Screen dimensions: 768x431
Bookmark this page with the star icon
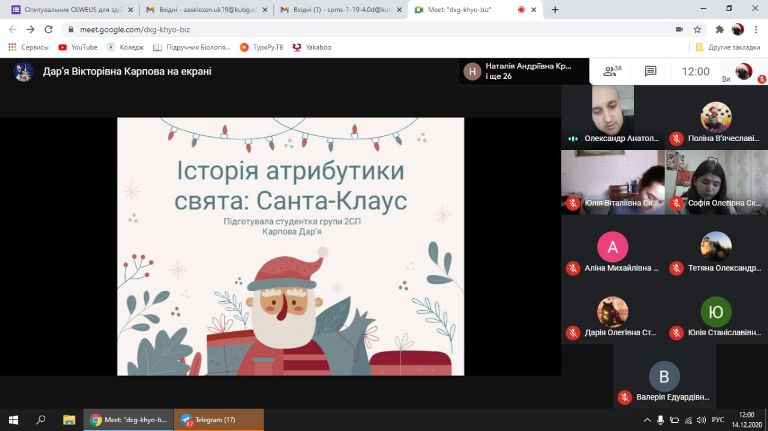696,29
